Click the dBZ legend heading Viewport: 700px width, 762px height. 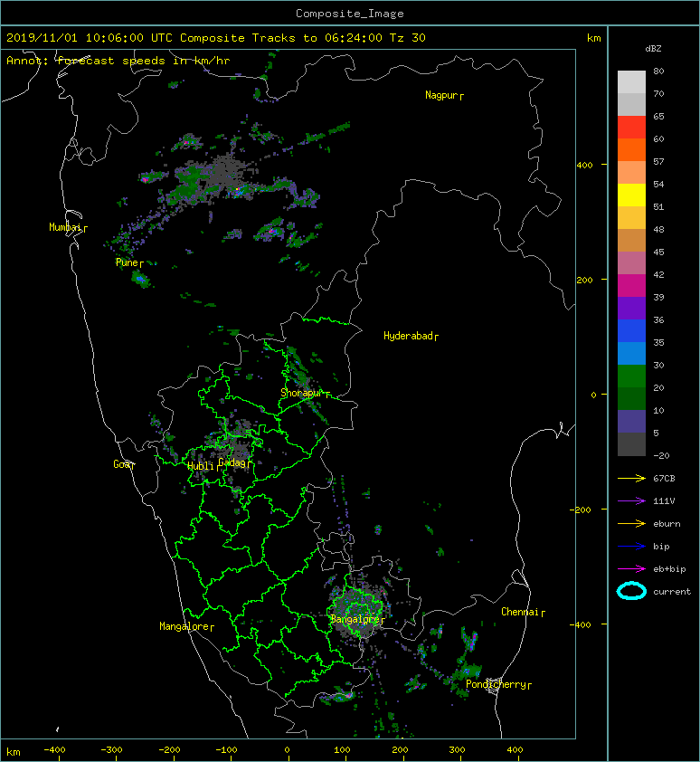tap(653, 49)
